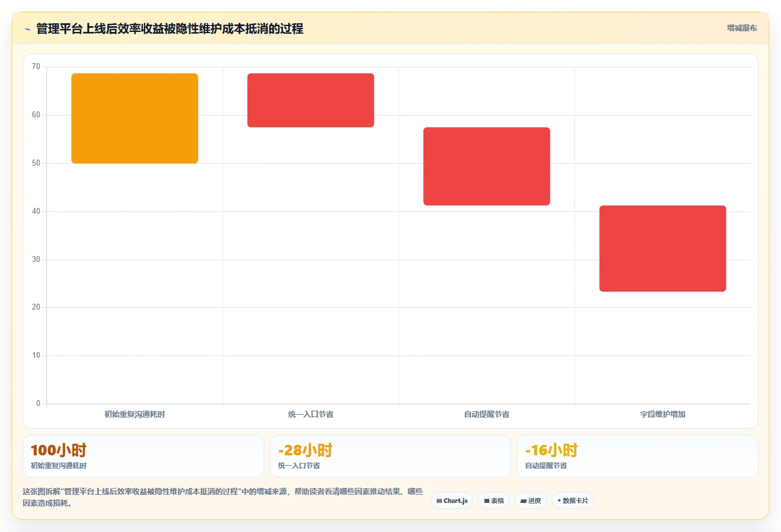This screenshot has height=532, width=781.
Task: Click the Chart.js tag chip
Action: coord(452,501)
